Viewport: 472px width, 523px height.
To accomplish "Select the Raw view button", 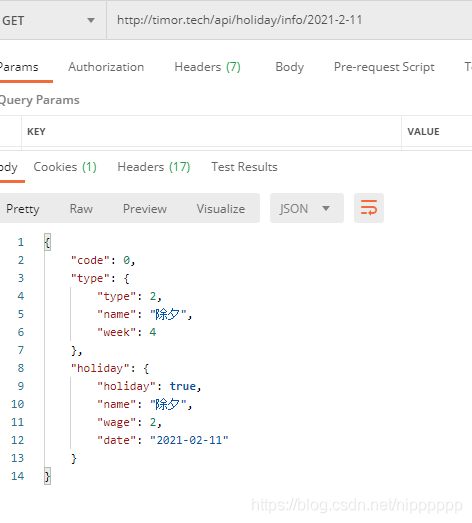I will coord(81,209).
